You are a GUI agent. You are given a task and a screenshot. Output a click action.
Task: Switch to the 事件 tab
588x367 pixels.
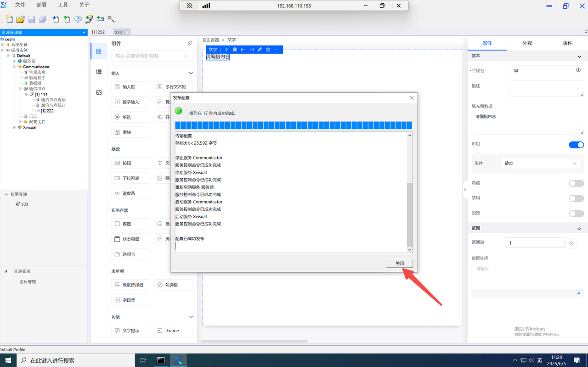point(568,43)
